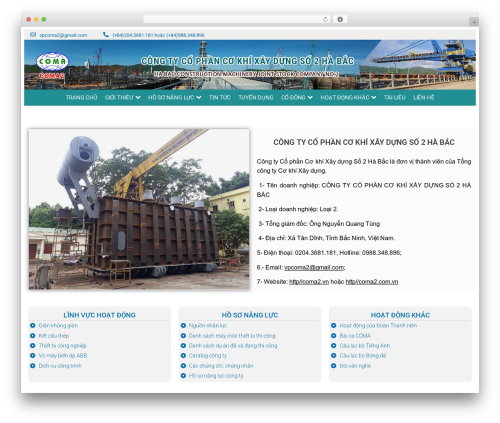Open Hồ sơ năng lực công ty link

coord(216,376)
